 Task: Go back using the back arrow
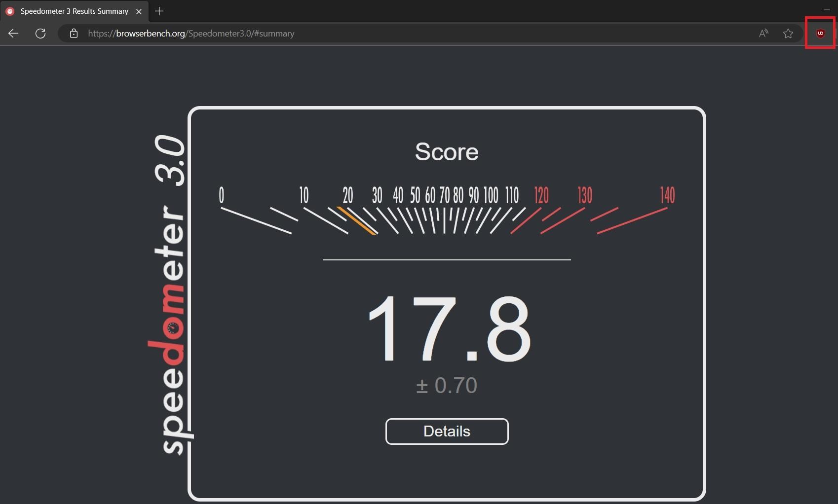coord(13,34)
